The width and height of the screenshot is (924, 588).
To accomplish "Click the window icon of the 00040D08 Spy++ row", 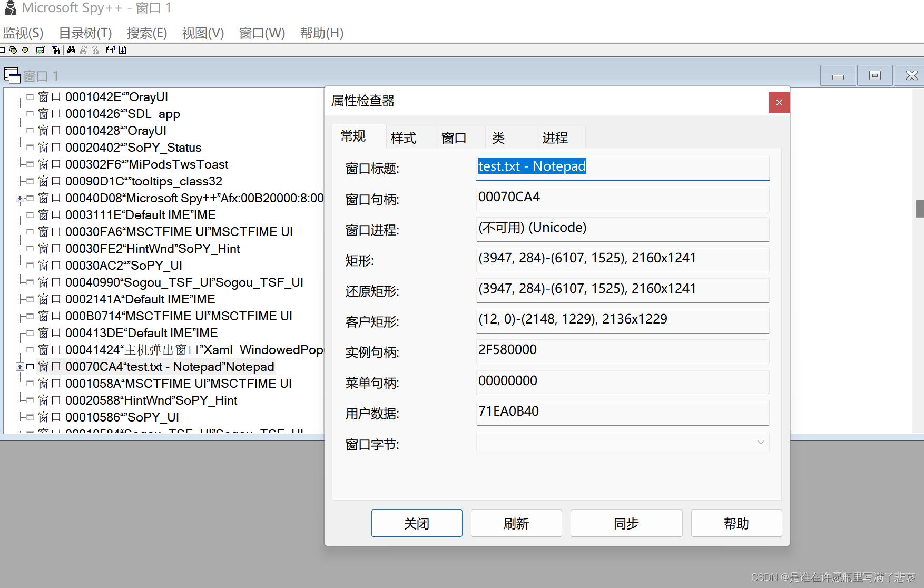I will (x=30, y=198).
